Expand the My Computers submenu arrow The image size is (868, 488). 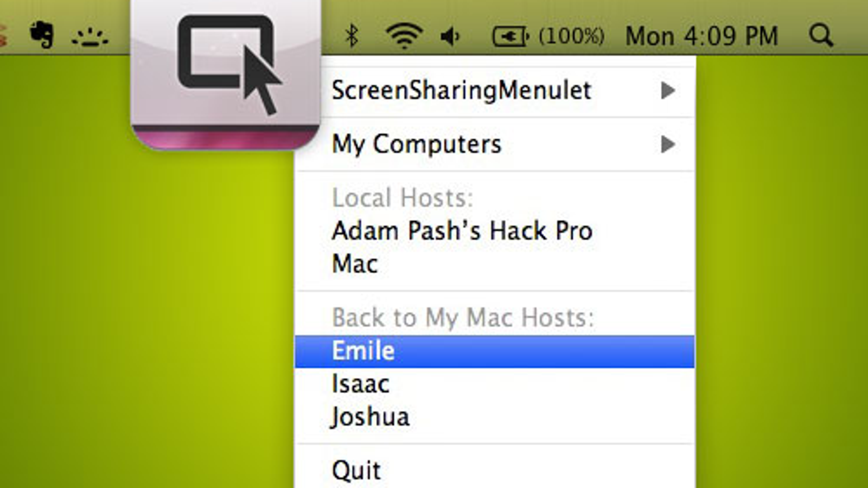(668, 144)
